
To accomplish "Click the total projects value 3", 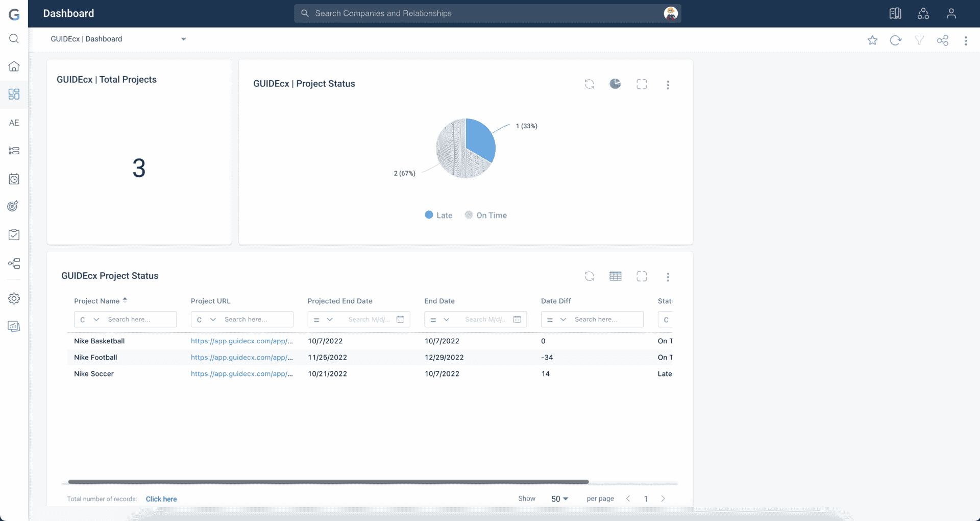I will click(x=139, y=168).
